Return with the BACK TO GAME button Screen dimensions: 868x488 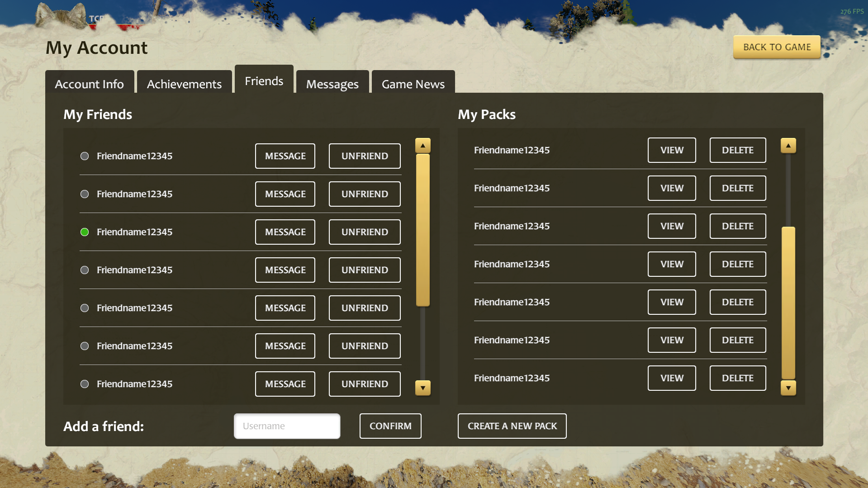pyautogui.click(x=777, y=47)
